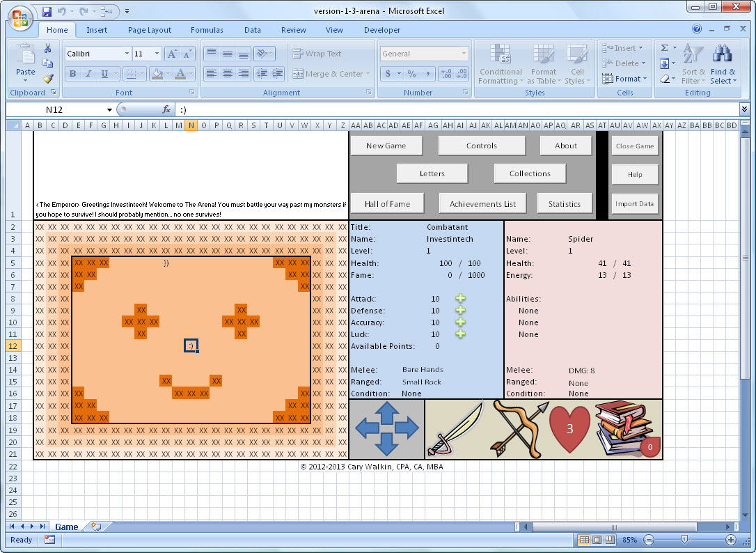Increase decimal places
This screenshot has width=756, height=553.
(446, 74)
